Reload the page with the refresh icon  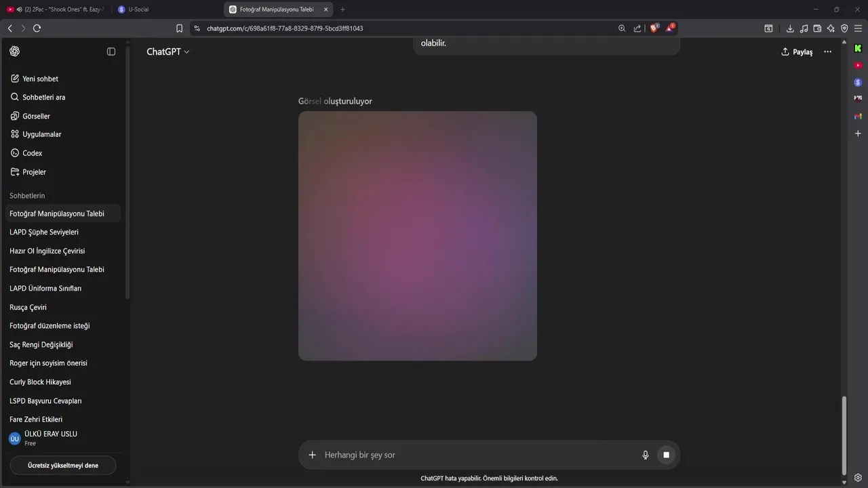point(37,28)
